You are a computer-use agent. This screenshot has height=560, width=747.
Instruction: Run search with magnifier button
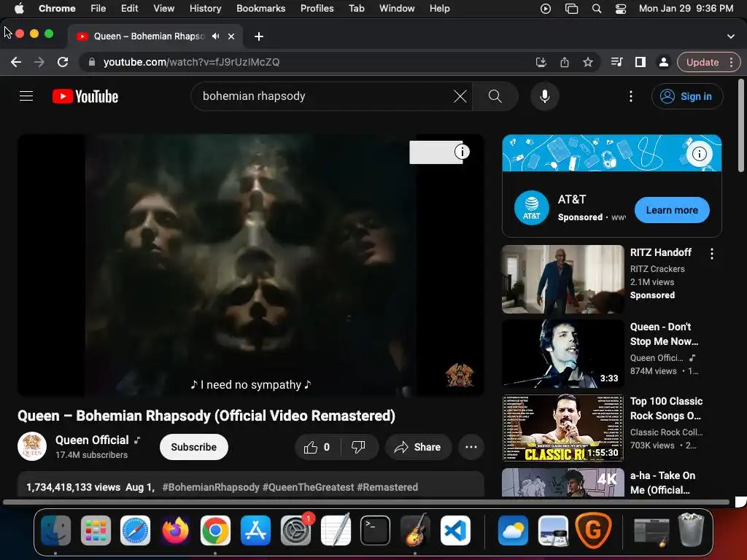(x=495, y=96)
